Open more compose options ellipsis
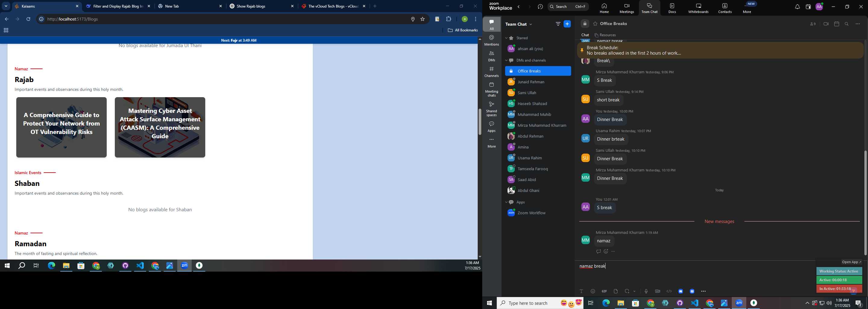 (703, 291)
